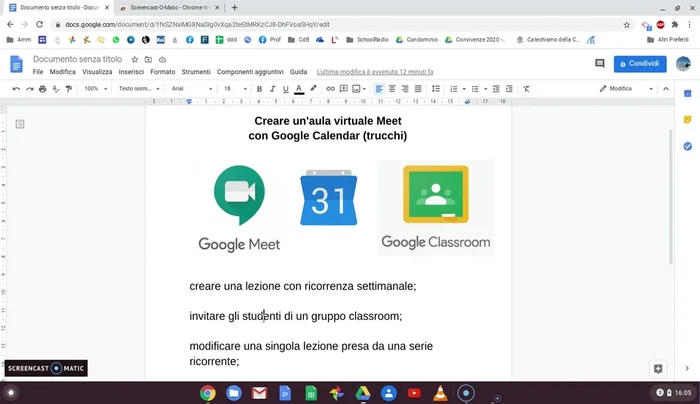Run spelling and grammar check icon
This screenshot has height=404, width=700.
pyautogui.click(x=56, y=89)
